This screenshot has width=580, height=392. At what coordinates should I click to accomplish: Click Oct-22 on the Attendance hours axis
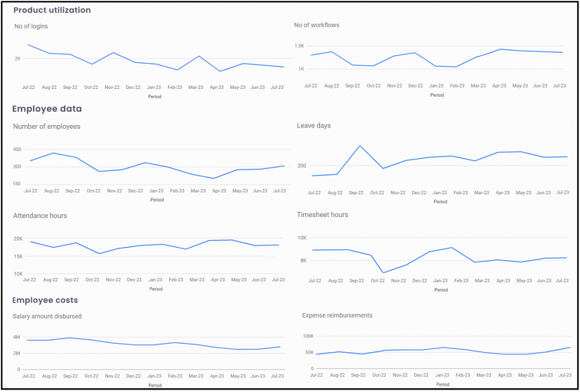point(92,280)
